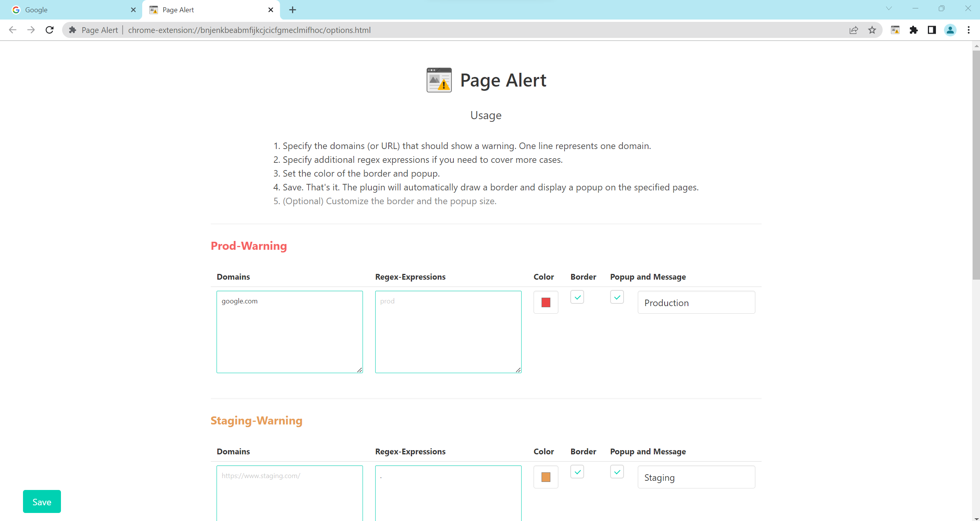This screenshot has width=980, height=521.
Task: Go back using the browser back arrow
Action: point(13,30)
